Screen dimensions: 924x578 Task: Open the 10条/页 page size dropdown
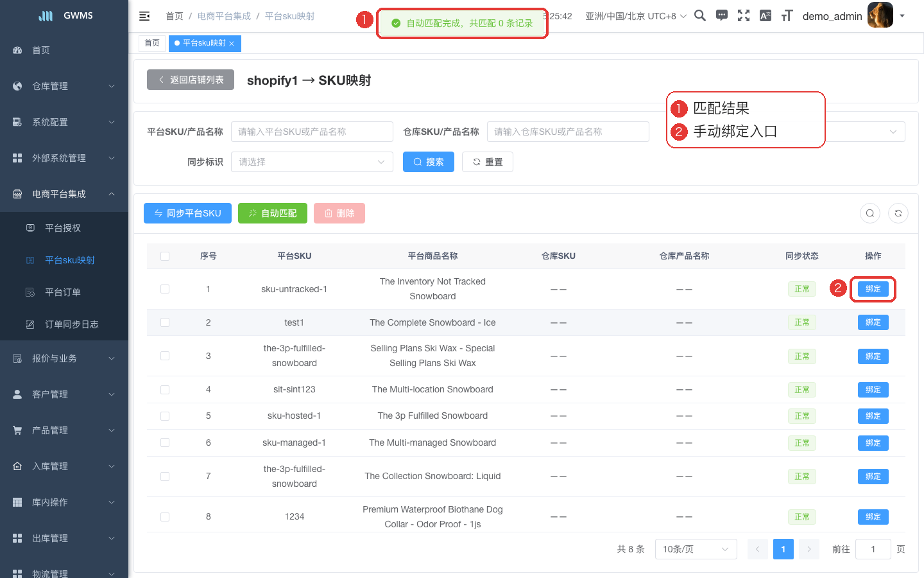click(696, 549)
